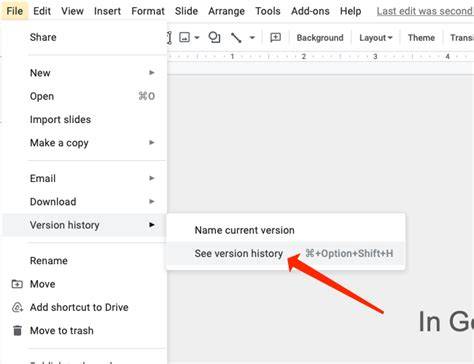Expand the Email submenu
Image resolution: width=474 pixels, height=364 pixels.
83,178
